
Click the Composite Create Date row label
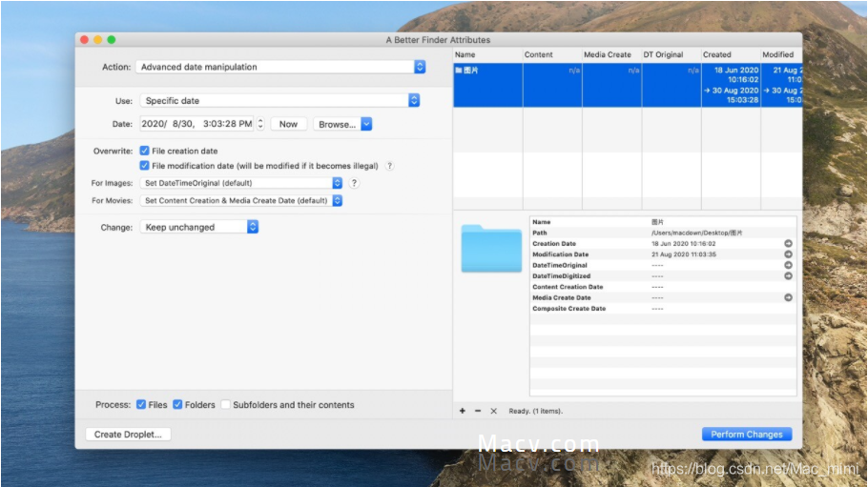tap(569, 309)
